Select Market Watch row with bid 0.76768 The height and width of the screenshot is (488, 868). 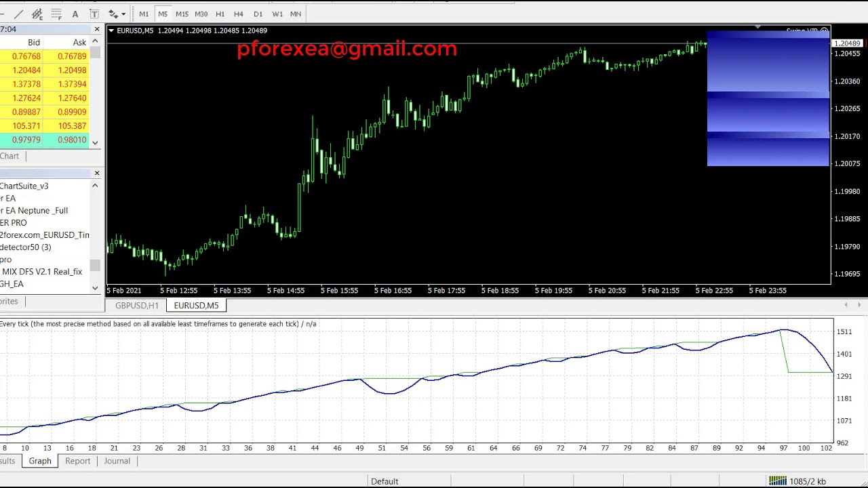coord(45,56)
